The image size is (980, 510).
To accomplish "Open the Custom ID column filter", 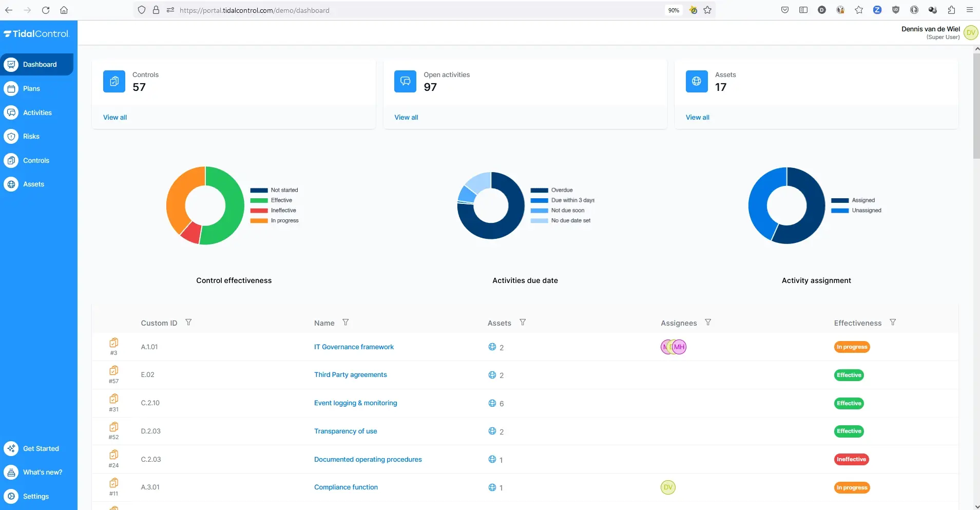I will [x=188, y=323].
